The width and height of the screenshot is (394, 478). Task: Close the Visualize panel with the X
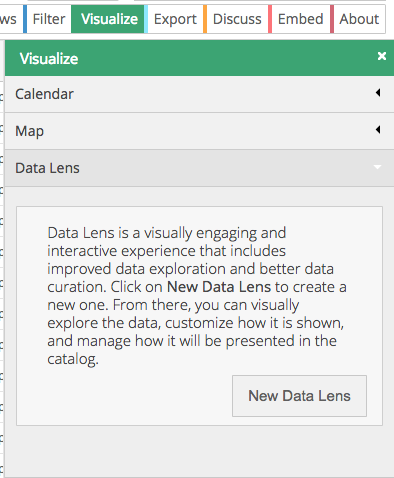pyautogui.click(x=382, y=56)
